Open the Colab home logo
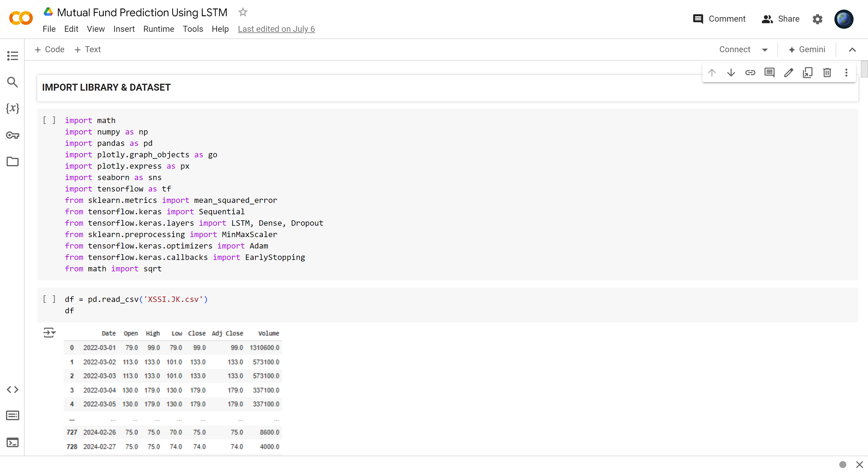This screenshot has height=473, width=868. (x=21, y=18)
